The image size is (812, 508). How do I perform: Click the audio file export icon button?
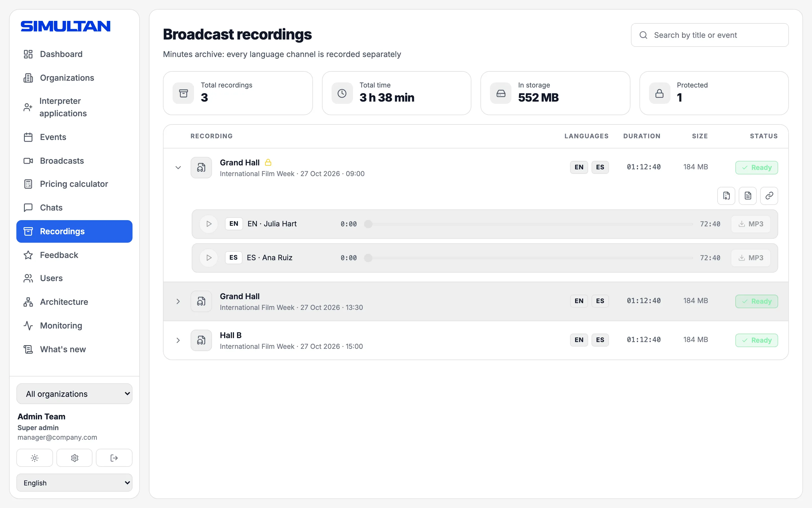[726, 196]
